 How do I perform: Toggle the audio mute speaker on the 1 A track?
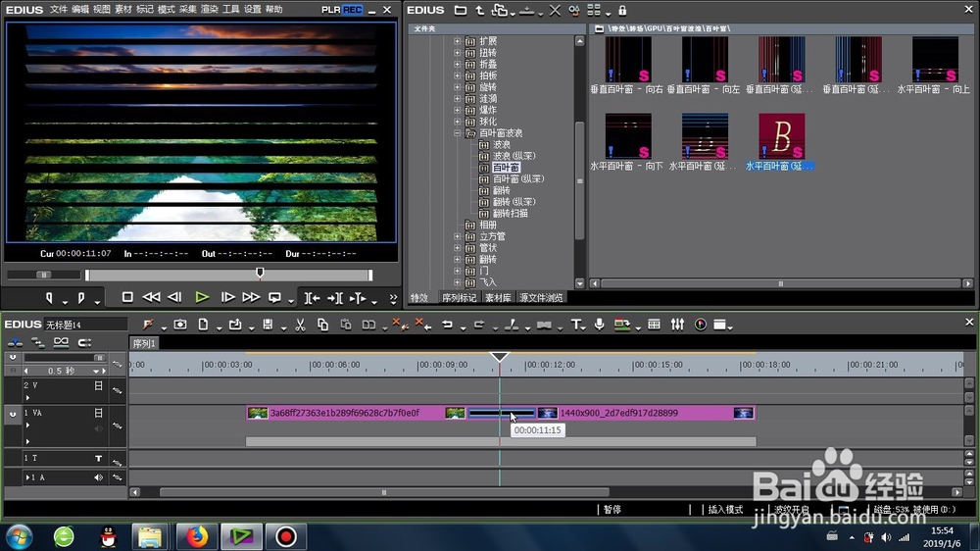(x=99, y=477)
